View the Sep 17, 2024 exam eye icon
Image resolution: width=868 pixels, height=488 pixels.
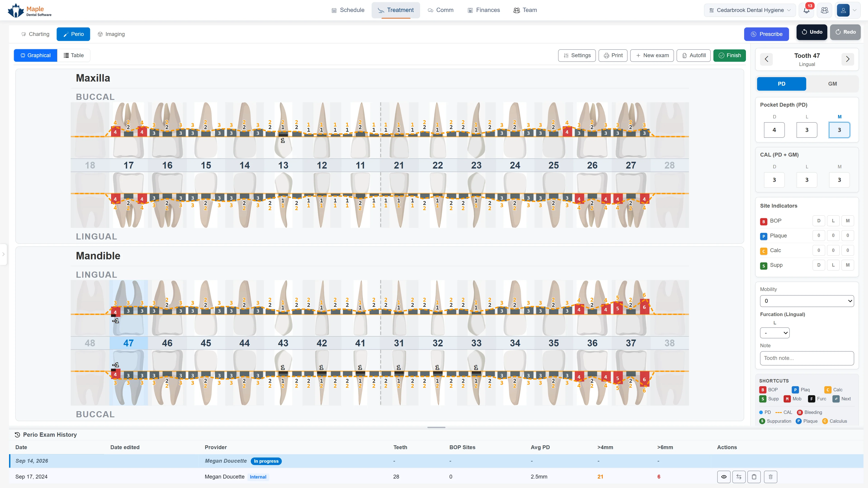pos(724,476)
